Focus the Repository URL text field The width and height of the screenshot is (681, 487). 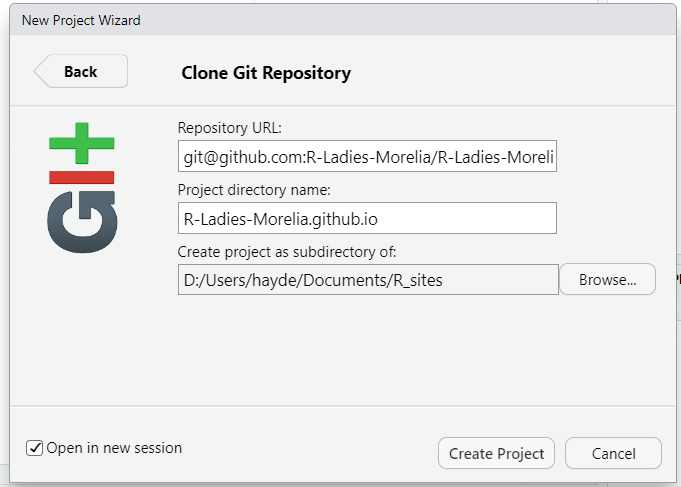pos(366,156)
